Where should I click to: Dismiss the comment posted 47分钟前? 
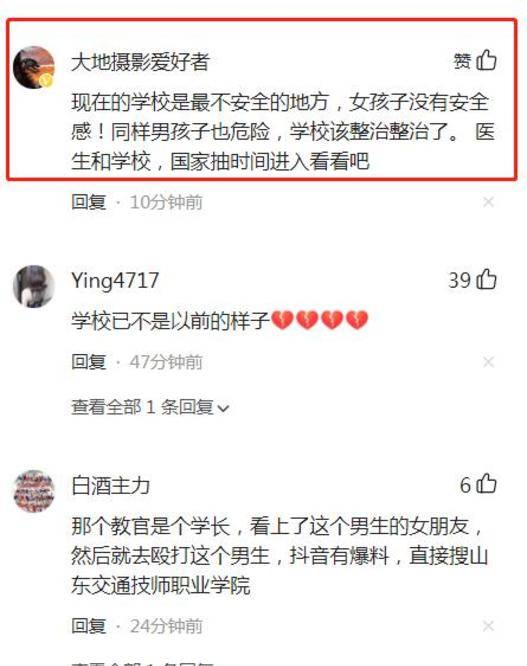click(x=488, y=362)
